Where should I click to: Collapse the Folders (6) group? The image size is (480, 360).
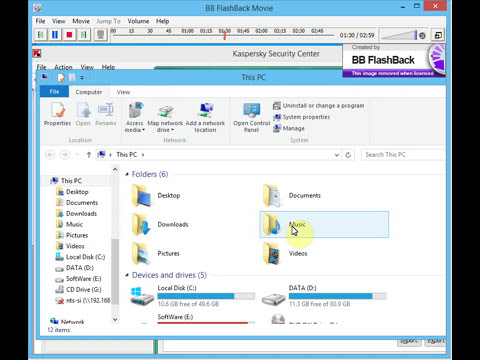click(x=127, y=174)
